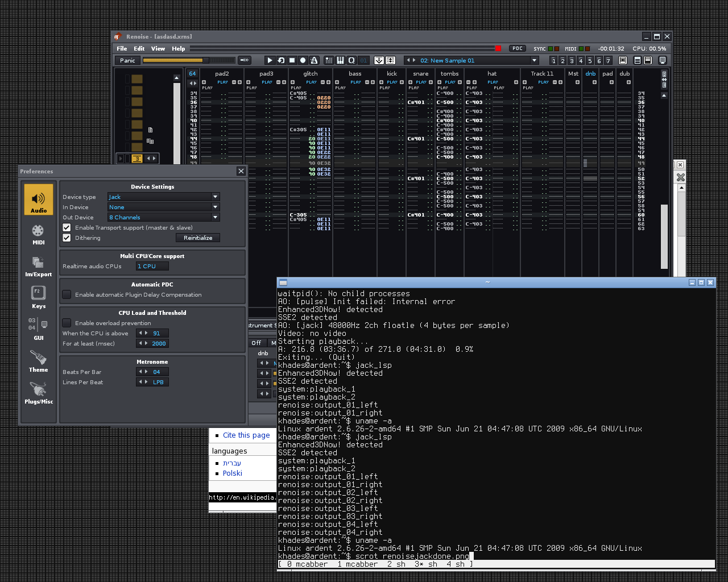Image resolution: width=728 pixels, height=582 pixels.
Task: Click the Reinitialize button
Action: [198, 238]
